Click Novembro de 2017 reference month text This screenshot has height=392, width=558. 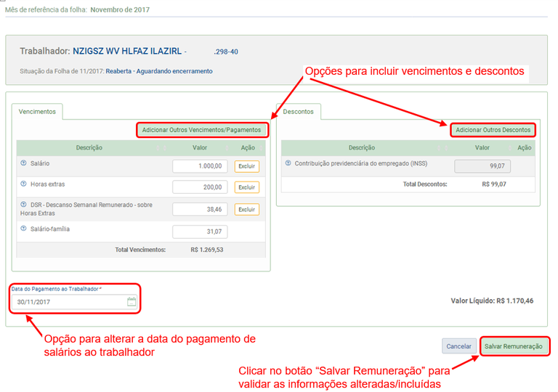tap(120, 10)
